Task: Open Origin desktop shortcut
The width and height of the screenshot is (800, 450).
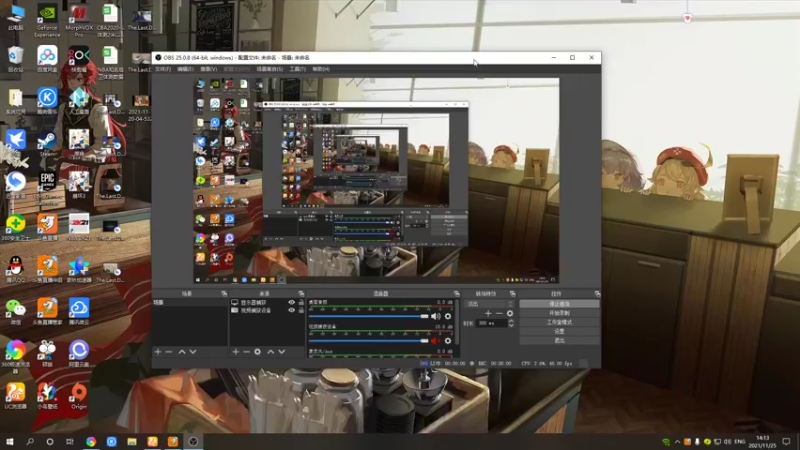Action: pyautogui.click(x=79, y=396)
